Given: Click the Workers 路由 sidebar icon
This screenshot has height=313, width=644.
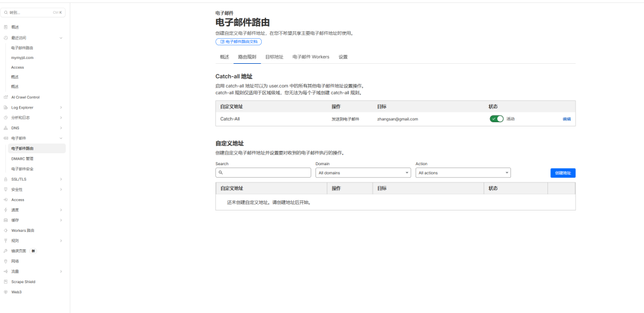Looking at the screenshot, I should tap(6, 230).
